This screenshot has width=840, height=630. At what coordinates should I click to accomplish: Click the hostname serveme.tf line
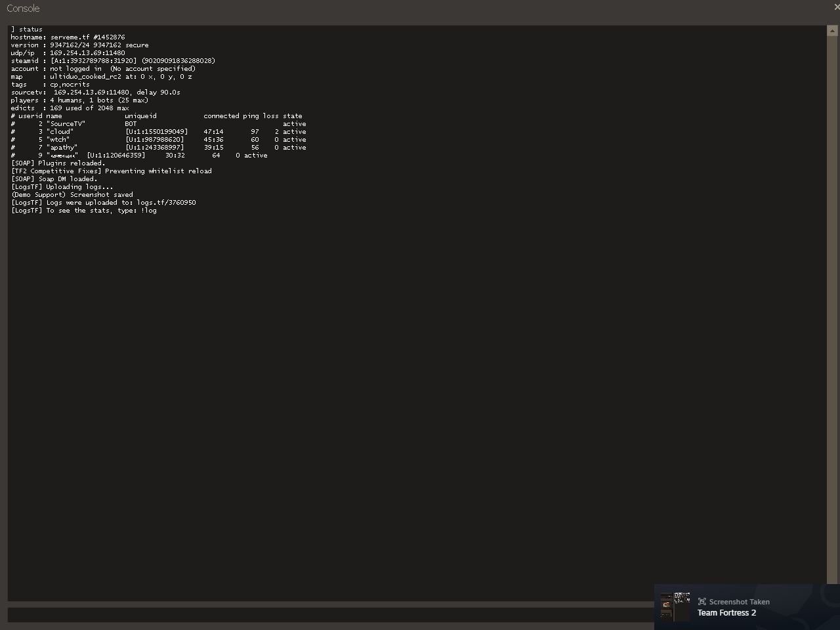point(68,37)
